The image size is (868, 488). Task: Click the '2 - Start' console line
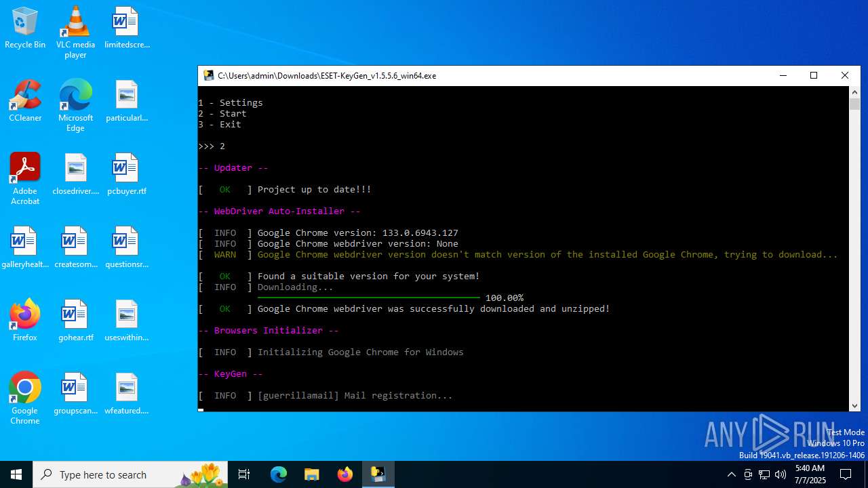pos(222,114)
